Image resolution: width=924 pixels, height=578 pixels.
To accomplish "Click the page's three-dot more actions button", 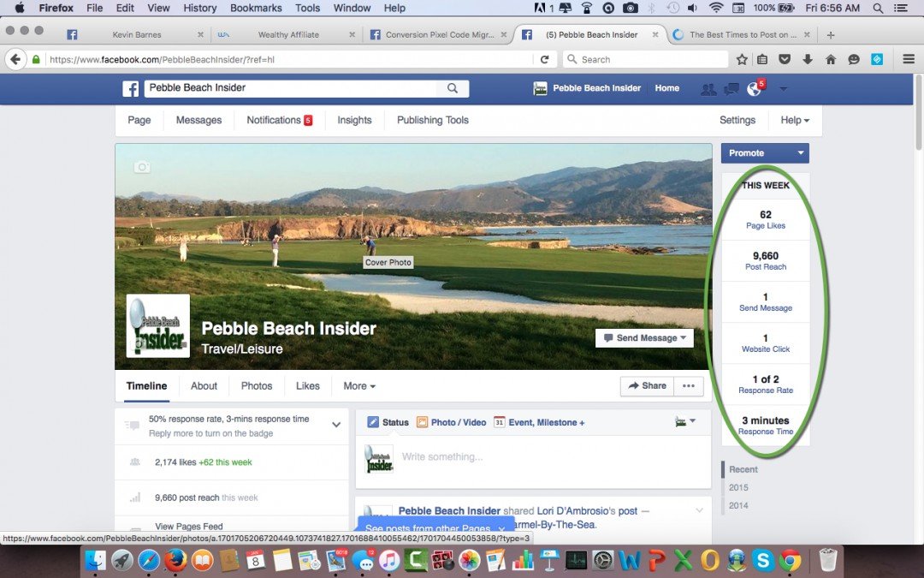I will [x=688, y=385].
